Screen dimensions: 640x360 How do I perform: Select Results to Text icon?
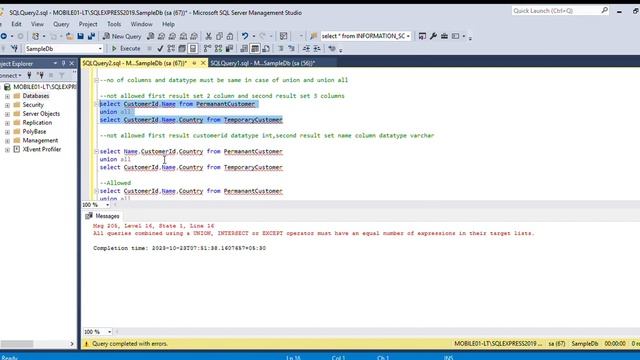coord(244,49)
